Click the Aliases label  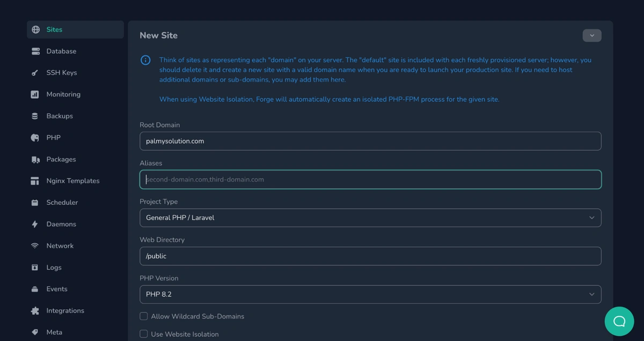tap(151, 163)
